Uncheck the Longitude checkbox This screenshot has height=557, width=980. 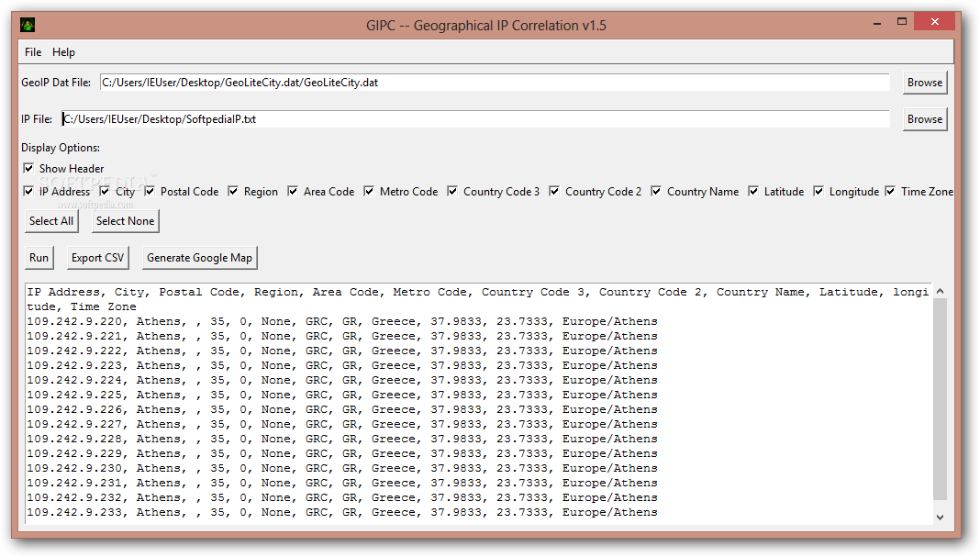[x=819, y=191]
